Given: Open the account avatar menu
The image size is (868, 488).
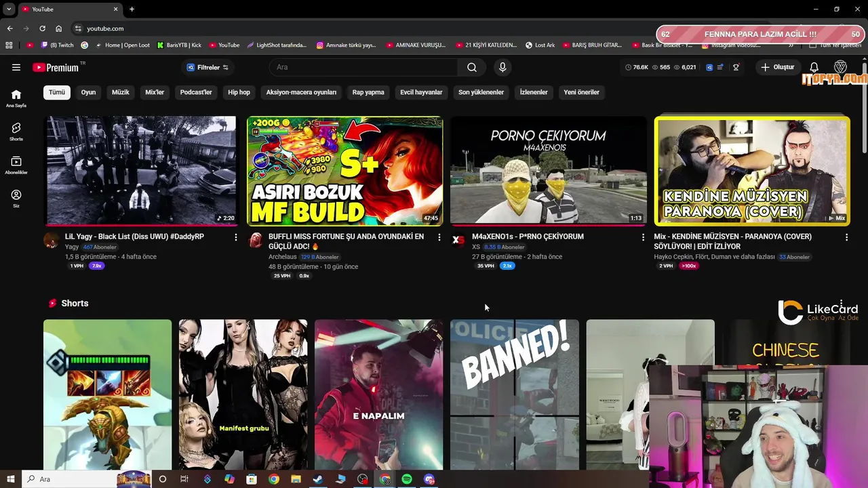Looking at the screenshot, I should [840, 67].
